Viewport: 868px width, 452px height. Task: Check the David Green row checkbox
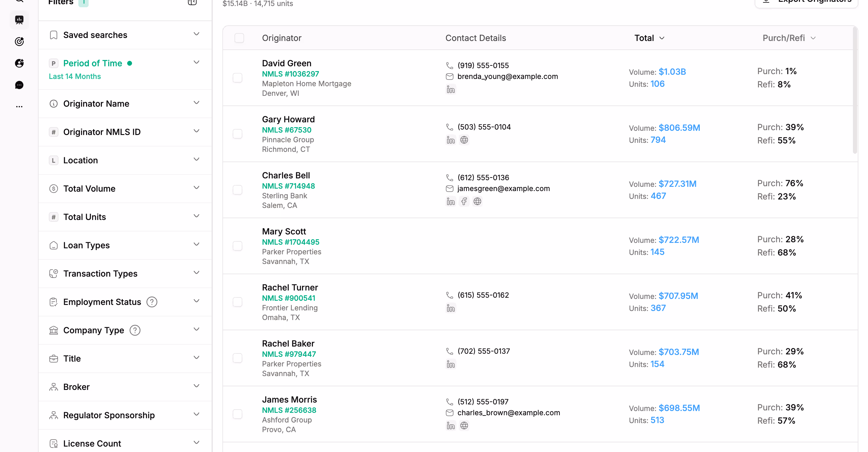(x=237, y=78)
